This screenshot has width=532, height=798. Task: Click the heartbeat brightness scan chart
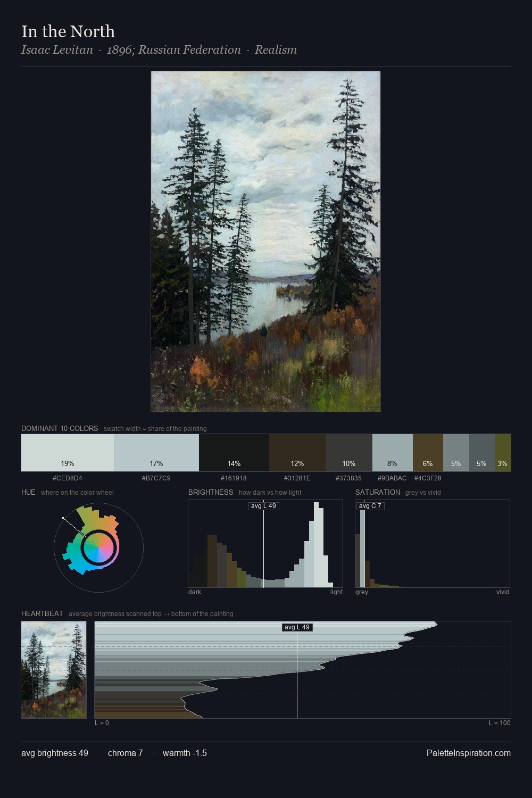pyautogui.click(x=303, y=670)
